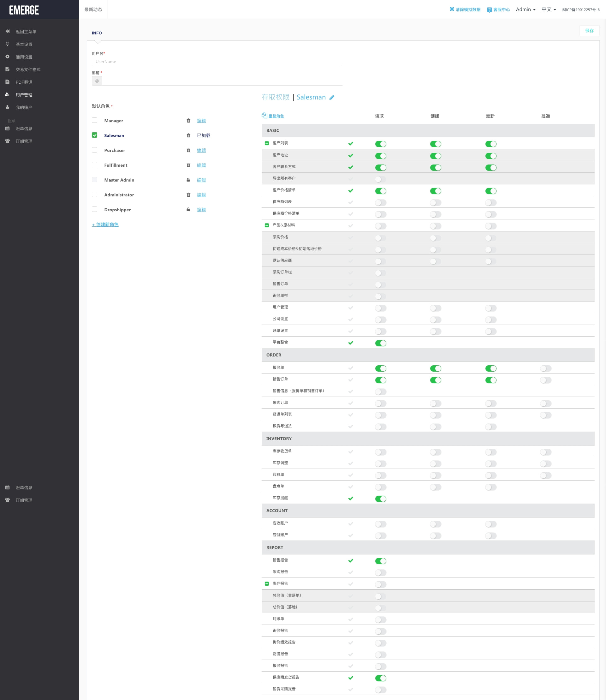This screenshot has height=700, width=606.
Task: Click the 邮箱 email input field
Action: point(222,81)
